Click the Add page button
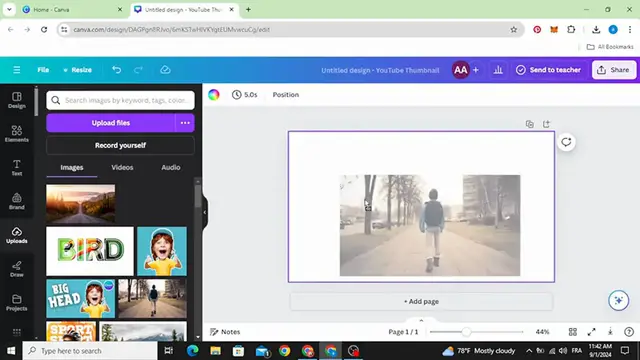 [421, 302]
